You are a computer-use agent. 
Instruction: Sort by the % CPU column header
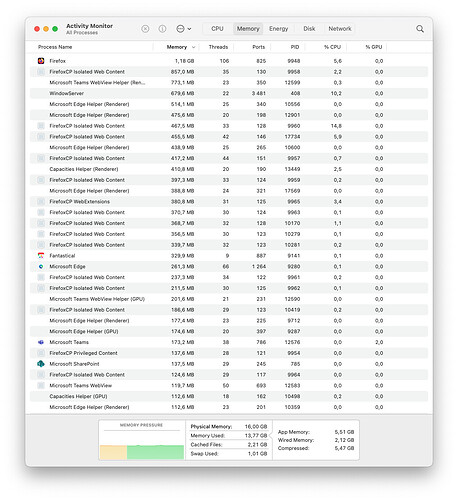(x=332, y=47)
